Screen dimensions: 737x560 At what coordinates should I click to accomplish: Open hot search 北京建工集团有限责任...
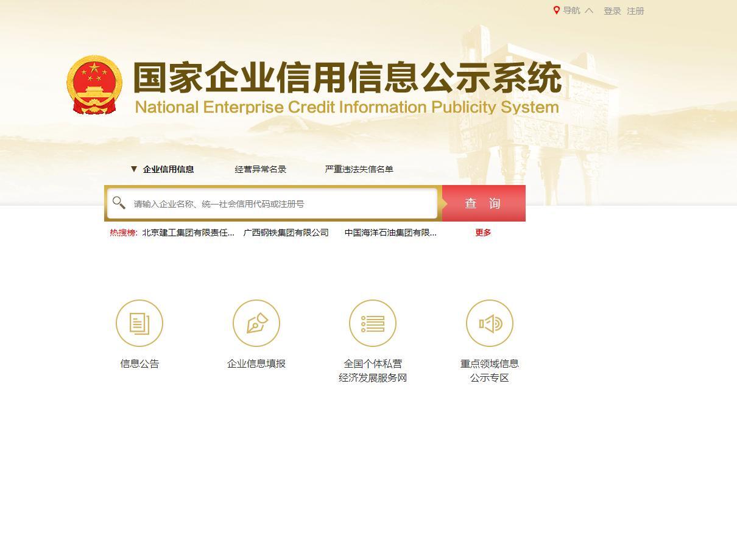(188, 233)
